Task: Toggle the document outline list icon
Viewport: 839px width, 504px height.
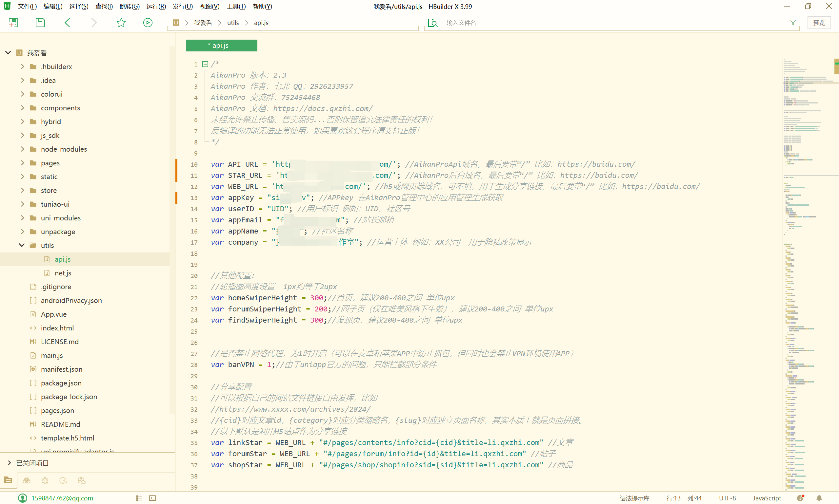Action: pos(139,498)
